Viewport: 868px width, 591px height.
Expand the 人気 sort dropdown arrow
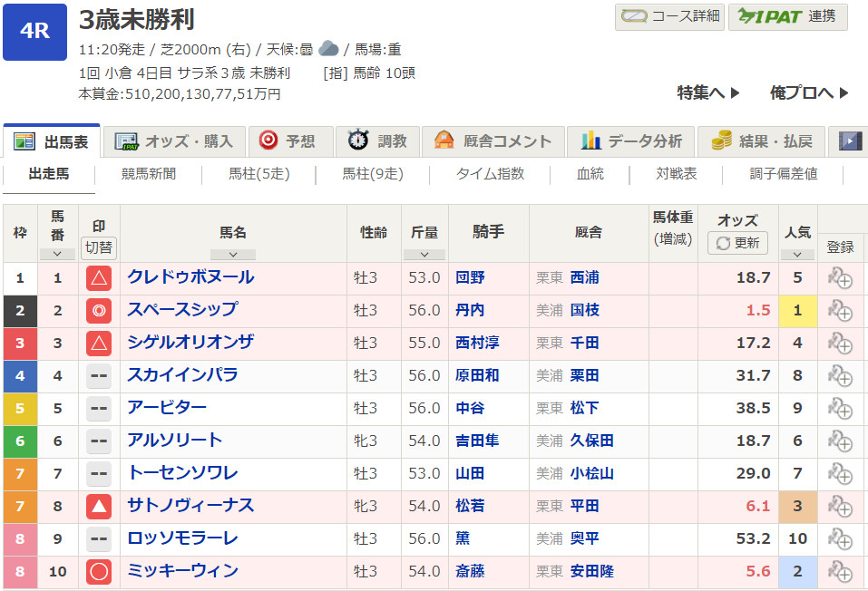pyautogui.click(x=797, y=255)
